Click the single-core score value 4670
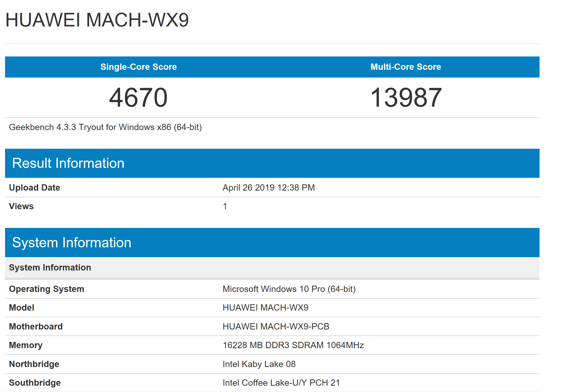The image size is (562, 392). (138, 98)
